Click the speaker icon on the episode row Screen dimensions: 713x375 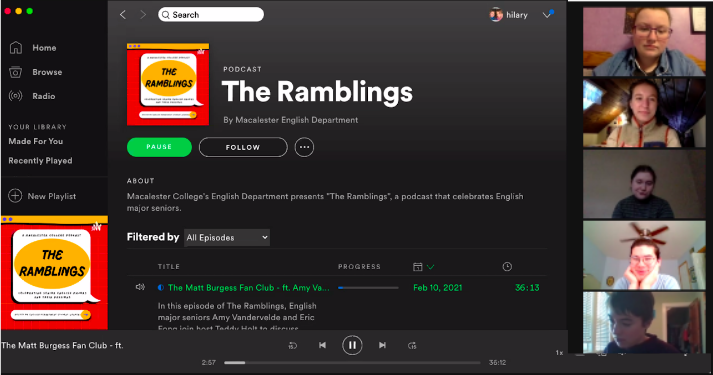pos(140,287)
